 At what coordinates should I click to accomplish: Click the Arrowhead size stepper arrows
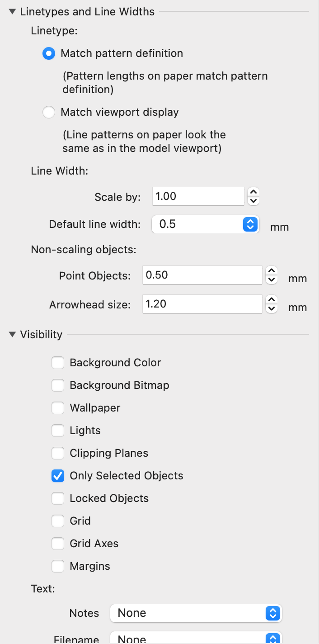point(271,304)
